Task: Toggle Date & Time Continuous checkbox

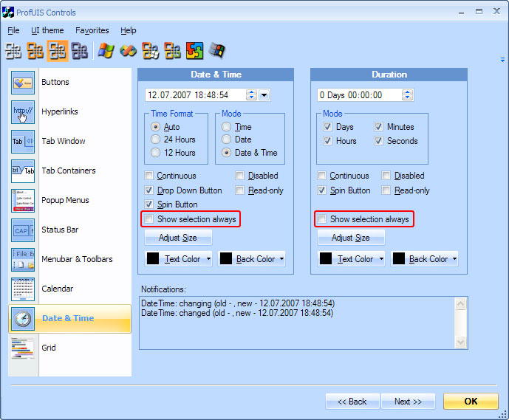Action: tap(148, 176)
